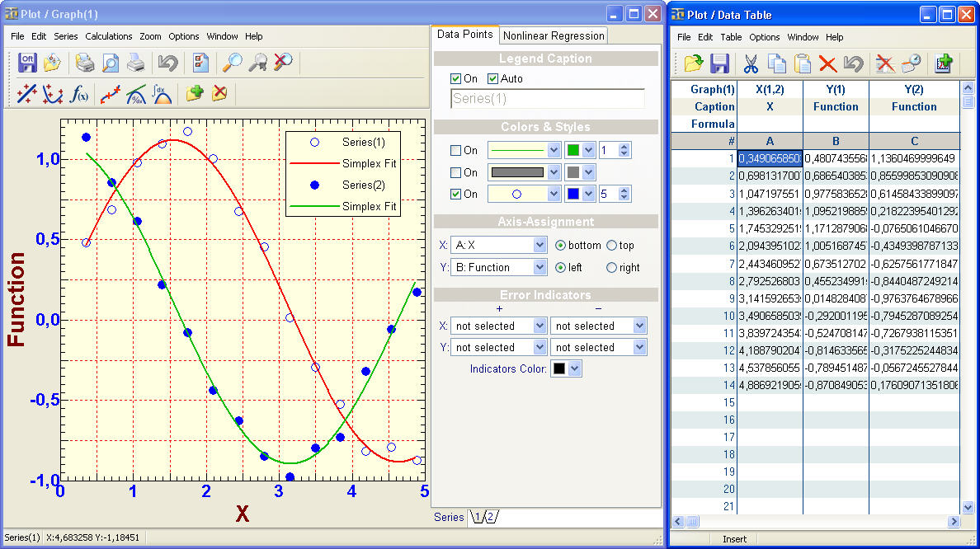Image resolution: width=980 pixels, height=549 pixels.
Task: Switch to the Nonlinear Regression tab
Action: coord(554,35)
